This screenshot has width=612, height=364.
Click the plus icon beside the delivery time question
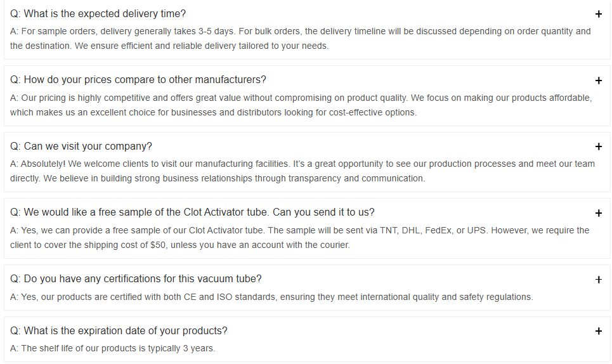(x=598, y=14)
